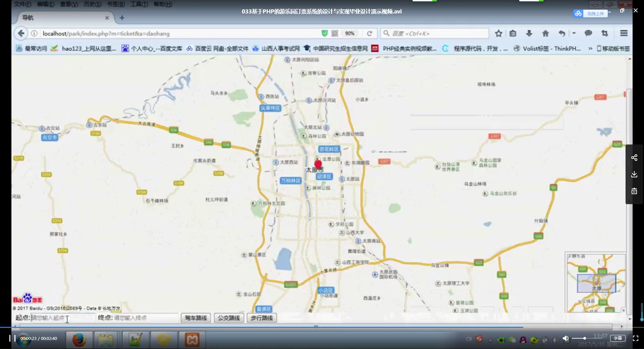Click the video player download icon
This screenshot has height=349, width=644.
[x=634, y=174]
